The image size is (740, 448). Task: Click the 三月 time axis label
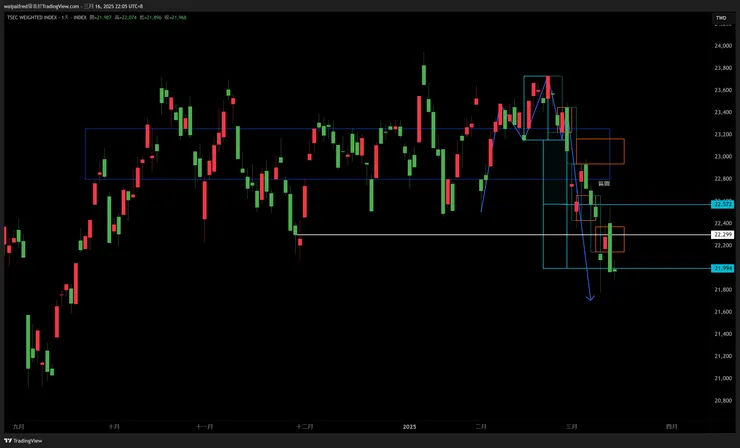point(572,427)
